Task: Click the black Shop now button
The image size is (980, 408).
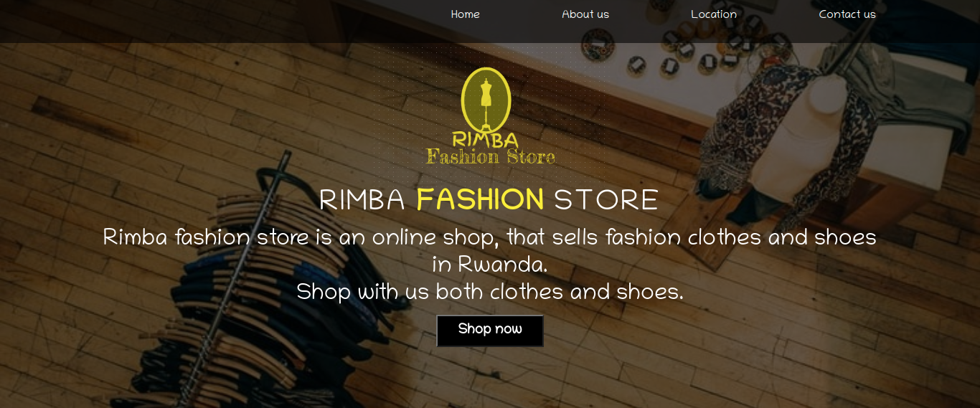Action: 490,331
